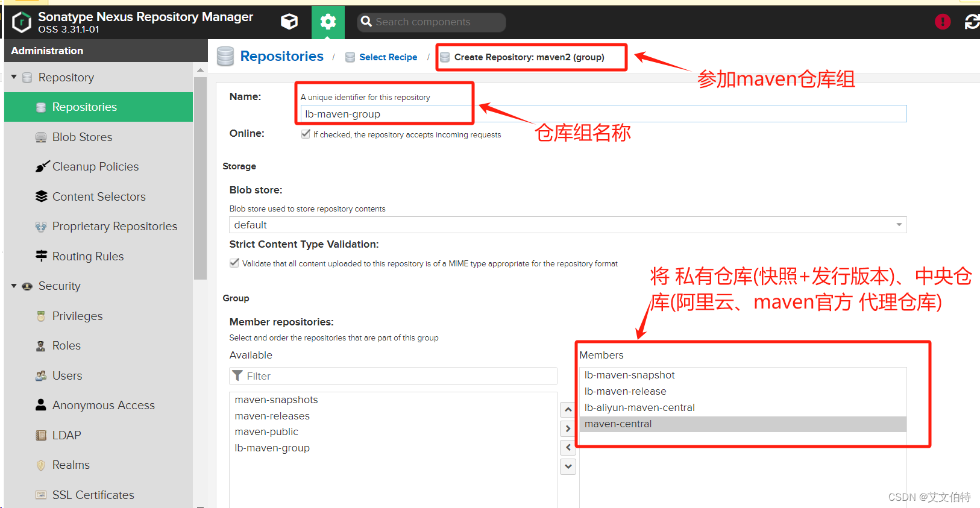
Task: Move selected member up with up-arrow button
Action: tap(568, 410)
